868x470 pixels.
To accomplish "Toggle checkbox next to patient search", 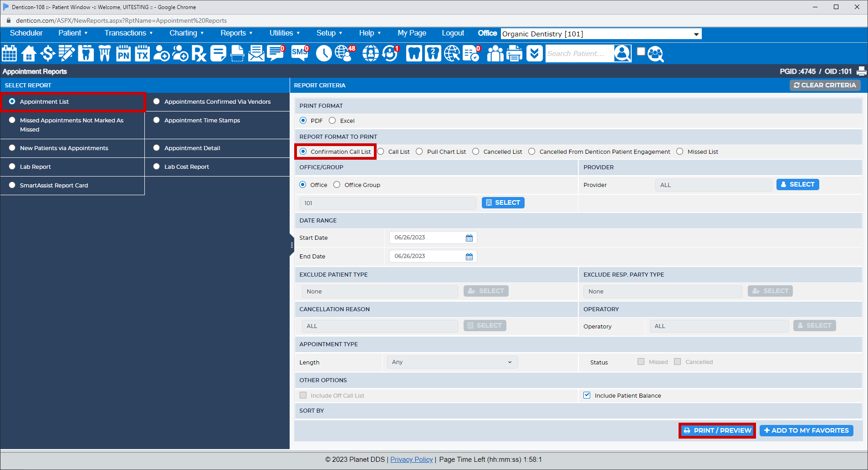I will click(641, 51).
